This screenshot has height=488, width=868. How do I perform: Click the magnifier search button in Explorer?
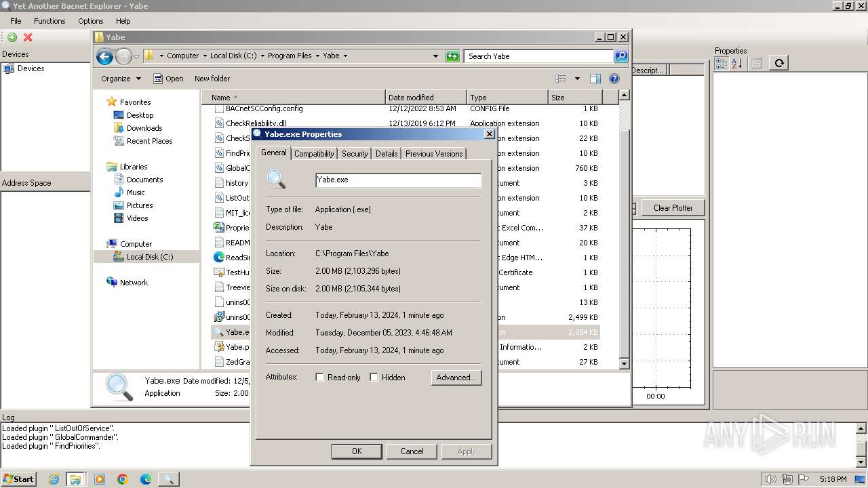(x=621, y=56)
